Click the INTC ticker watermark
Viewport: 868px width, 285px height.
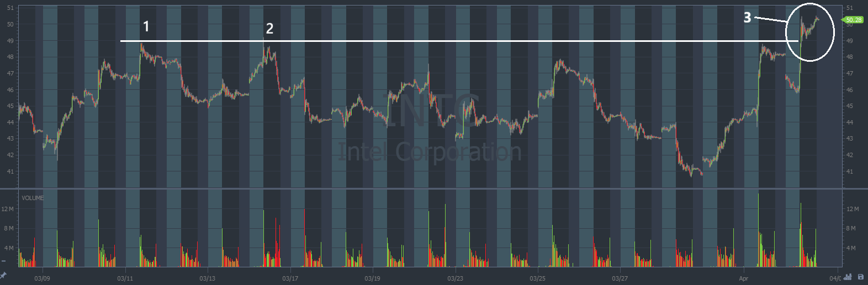pyautogui.click(x=431, y=110)
